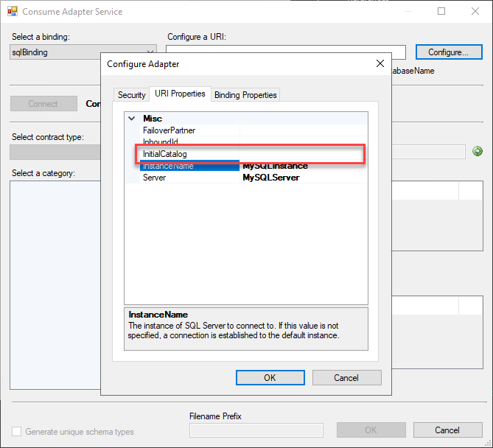Cancel the Configure Adapter dialog
The width and height of the screenshot is (493, 448).
tap(346, 377)
